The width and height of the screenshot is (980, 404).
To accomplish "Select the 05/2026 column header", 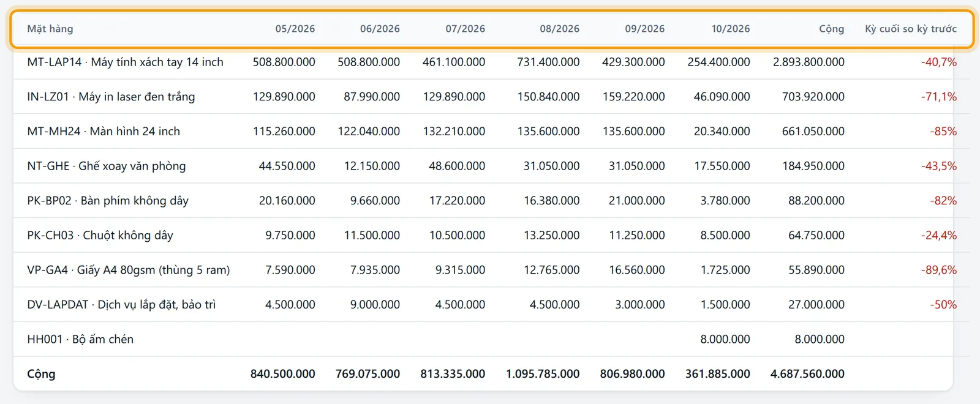I will pos(295,29).
